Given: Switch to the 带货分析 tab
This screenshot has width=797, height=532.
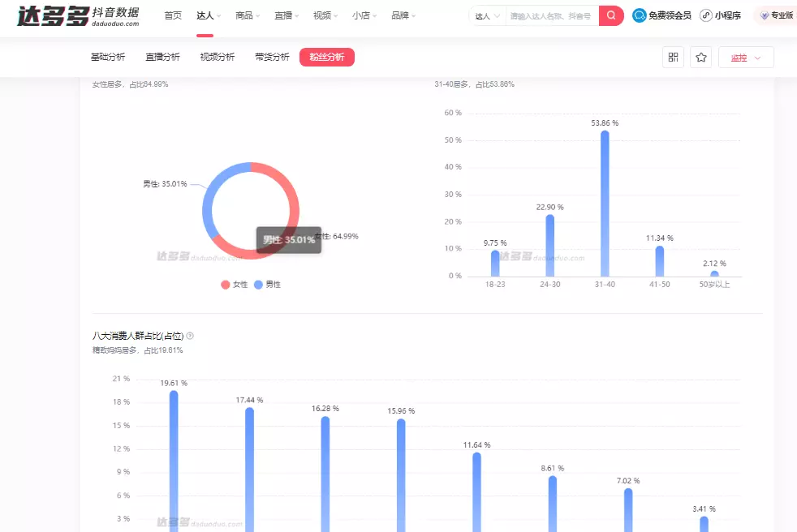Looking at the screenshot, I should [272, 57].
